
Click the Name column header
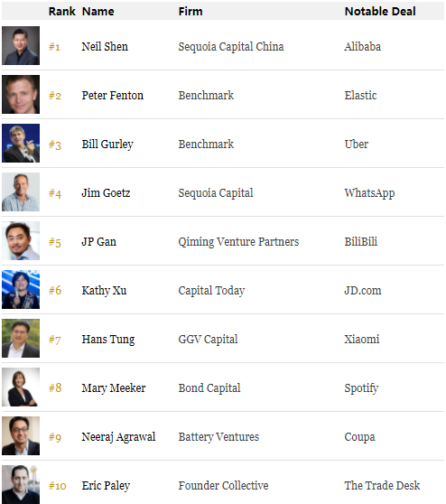pos(98,11)
